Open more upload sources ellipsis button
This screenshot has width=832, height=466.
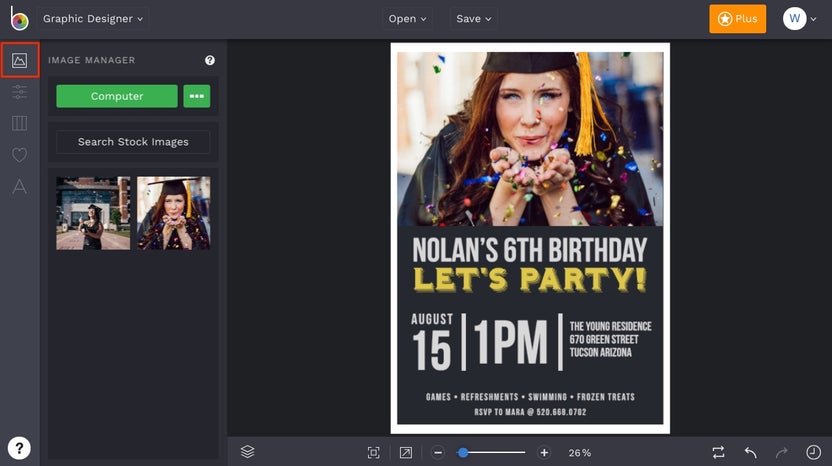197,96
